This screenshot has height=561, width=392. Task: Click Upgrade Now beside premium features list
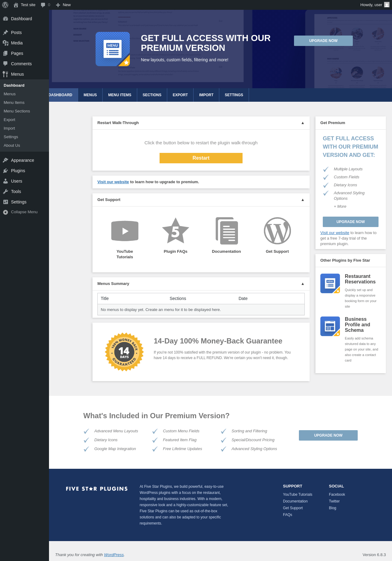pos(328,435)
